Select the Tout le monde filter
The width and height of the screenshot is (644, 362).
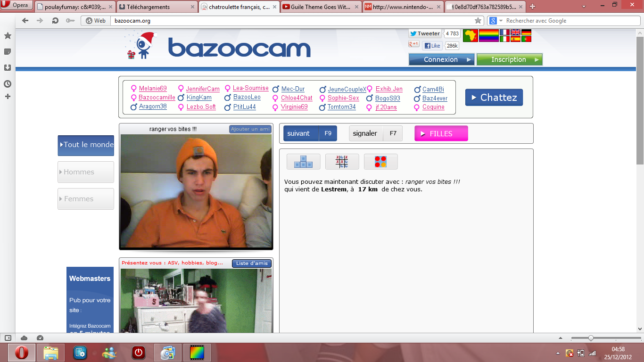click(86, 145)
